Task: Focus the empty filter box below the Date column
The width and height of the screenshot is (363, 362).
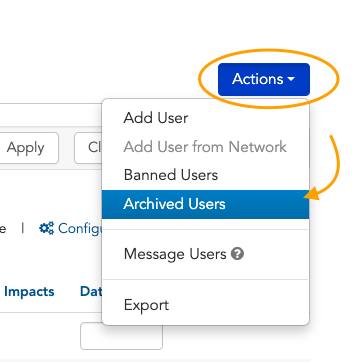Action: point(121,336)
